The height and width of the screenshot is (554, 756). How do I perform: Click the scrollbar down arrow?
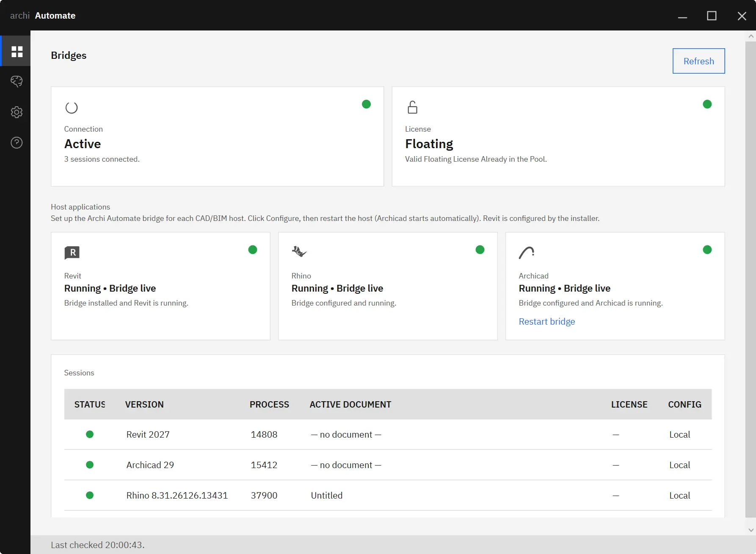pos(751,530)
